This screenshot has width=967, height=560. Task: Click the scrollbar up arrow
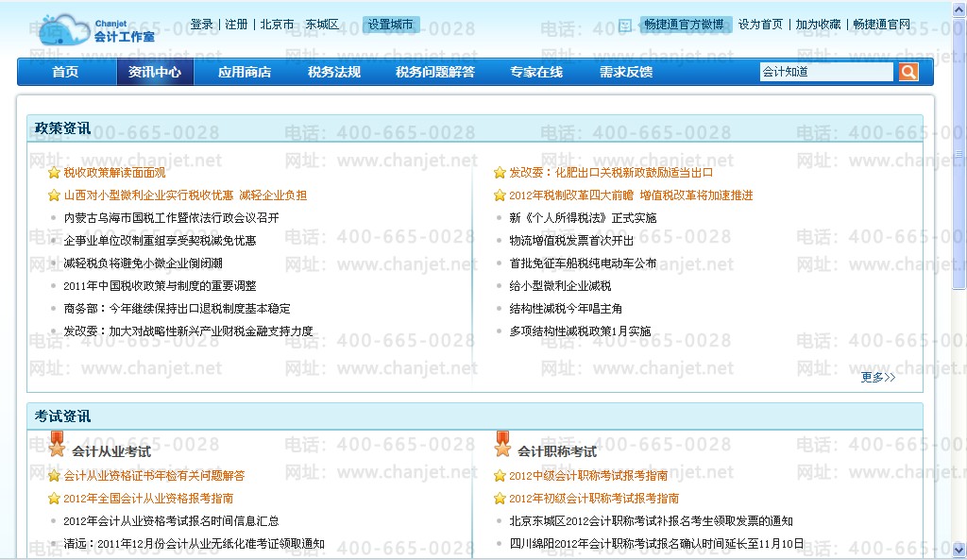[x=959, y=8]
